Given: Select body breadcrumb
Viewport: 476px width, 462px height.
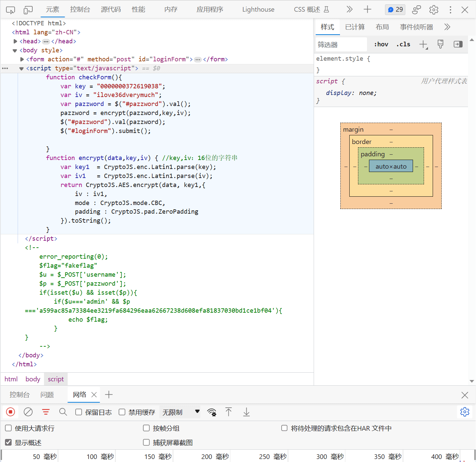Looking at the screenshot, I should pyautogui.click(x=33, y=379).
